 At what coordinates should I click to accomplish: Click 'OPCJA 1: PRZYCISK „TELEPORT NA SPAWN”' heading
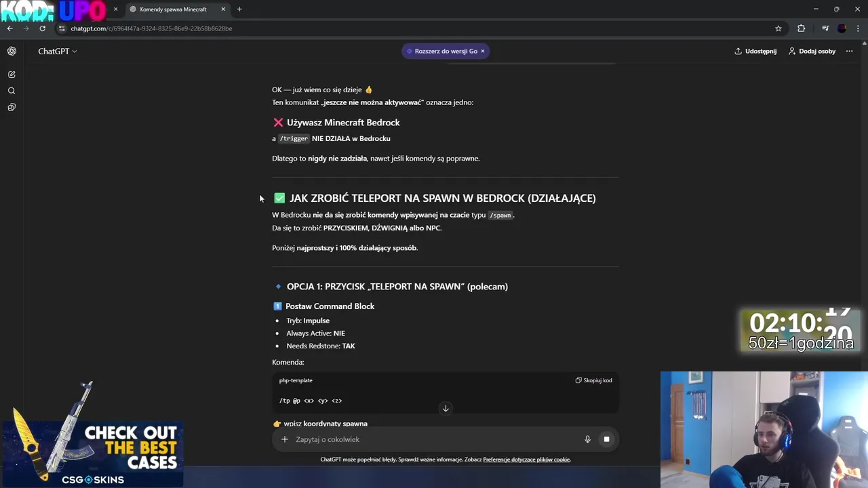pyautogui.click(x=397, y=287)
